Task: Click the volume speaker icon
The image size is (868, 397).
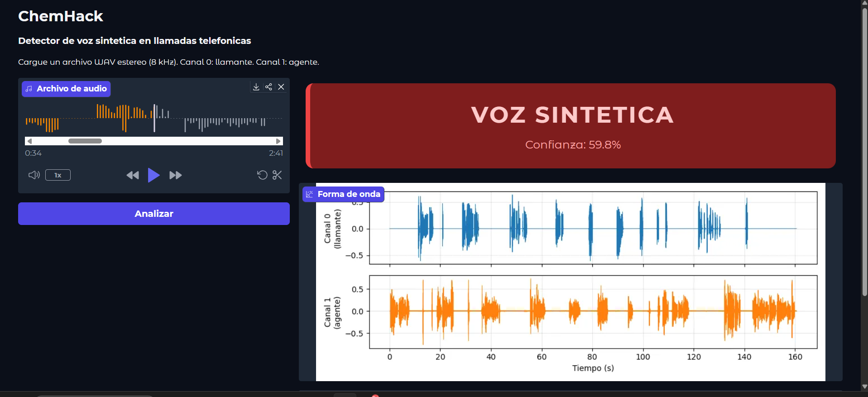Action: (x=34, y=175)
